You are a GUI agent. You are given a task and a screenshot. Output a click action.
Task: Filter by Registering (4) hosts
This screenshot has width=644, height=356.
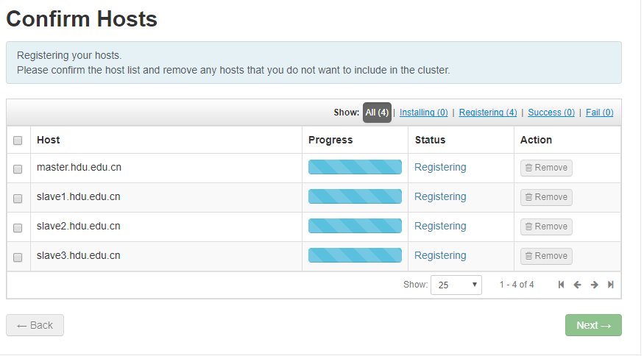point(488,113)
